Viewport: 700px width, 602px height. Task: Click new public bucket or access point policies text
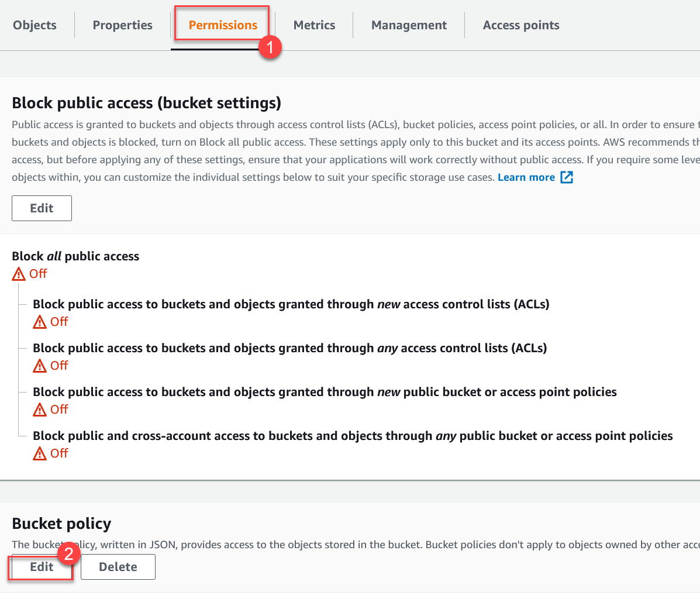point(325,391)
